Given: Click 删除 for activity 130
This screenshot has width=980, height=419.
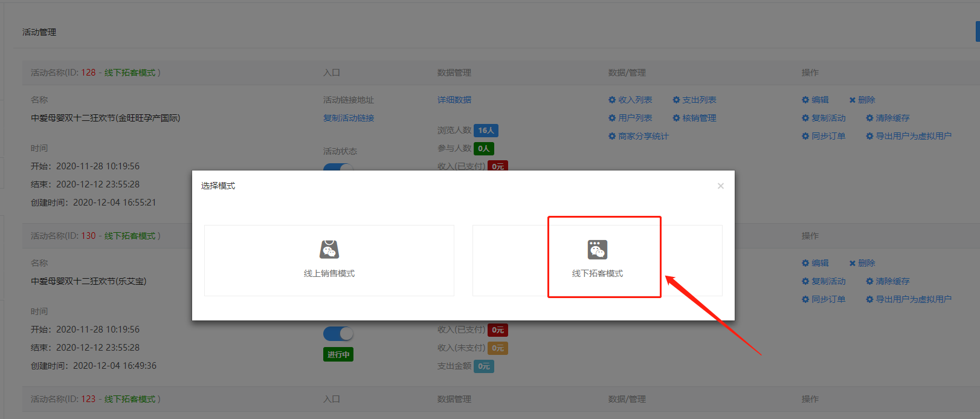Looking at the screenshot, I should pos(862,263).
